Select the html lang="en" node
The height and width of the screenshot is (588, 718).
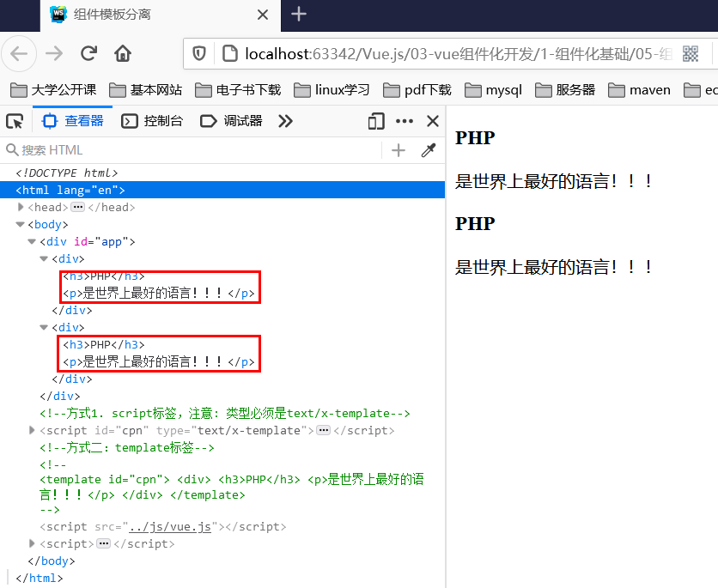tap(222, 190)
